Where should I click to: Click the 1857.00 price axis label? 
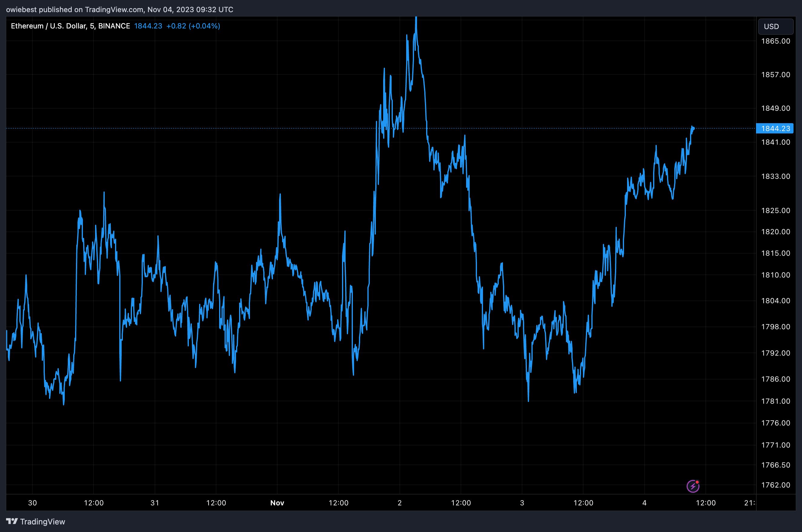[x=776, y=75]
